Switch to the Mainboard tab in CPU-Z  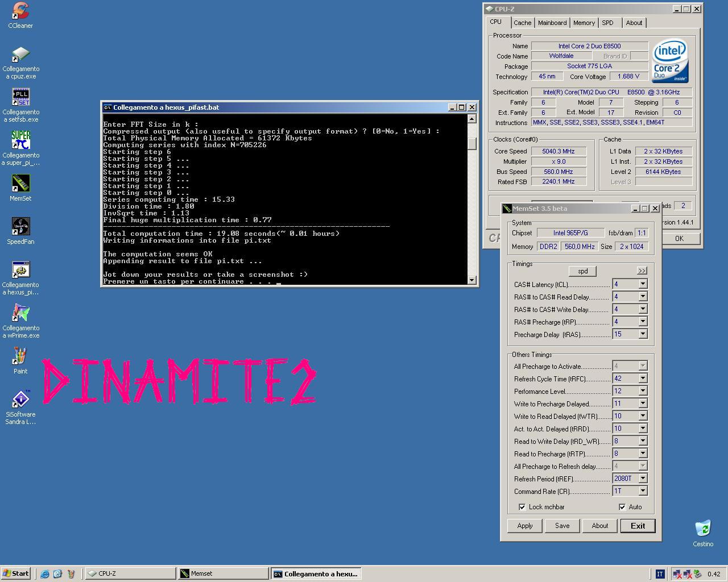pos(552,23)
